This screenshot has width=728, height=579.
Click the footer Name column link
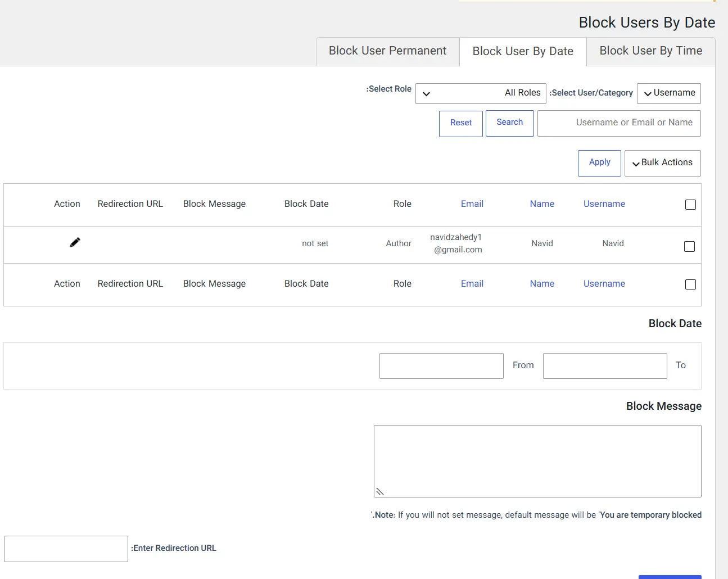click(x=542, y=284)
